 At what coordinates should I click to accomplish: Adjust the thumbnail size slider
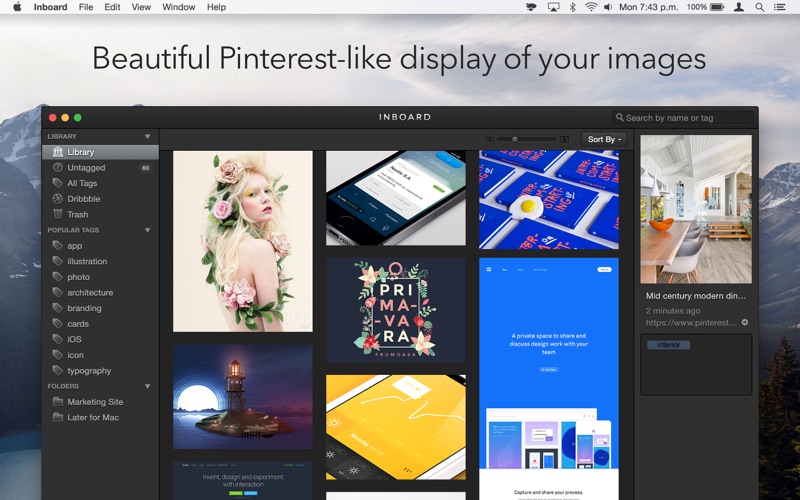point(515,139)
